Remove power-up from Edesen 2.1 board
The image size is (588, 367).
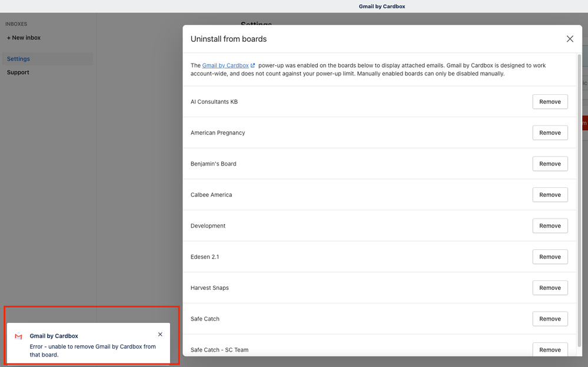click(550, 257)
